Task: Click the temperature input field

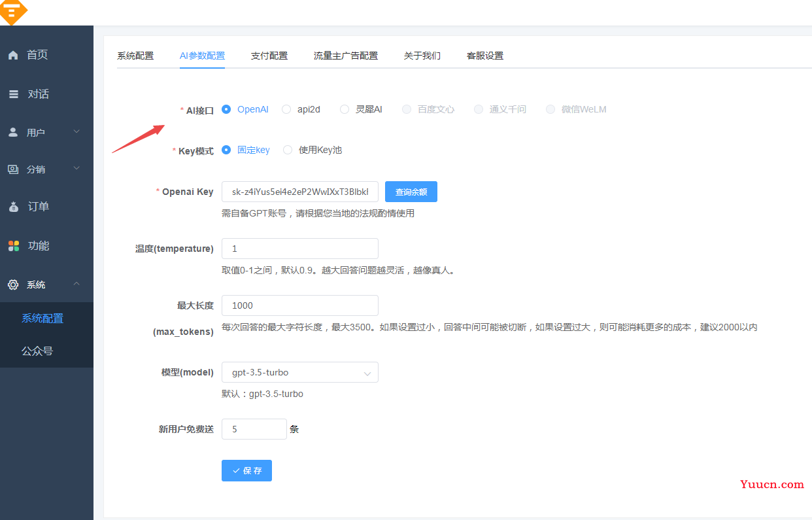Action: 300,249
